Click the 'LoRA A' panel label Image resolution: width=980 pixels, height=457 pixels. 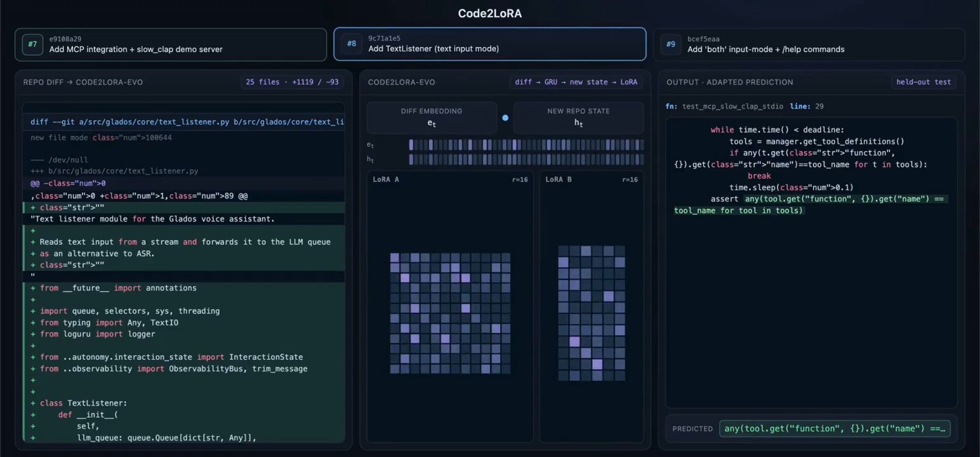tap(386, 180)
